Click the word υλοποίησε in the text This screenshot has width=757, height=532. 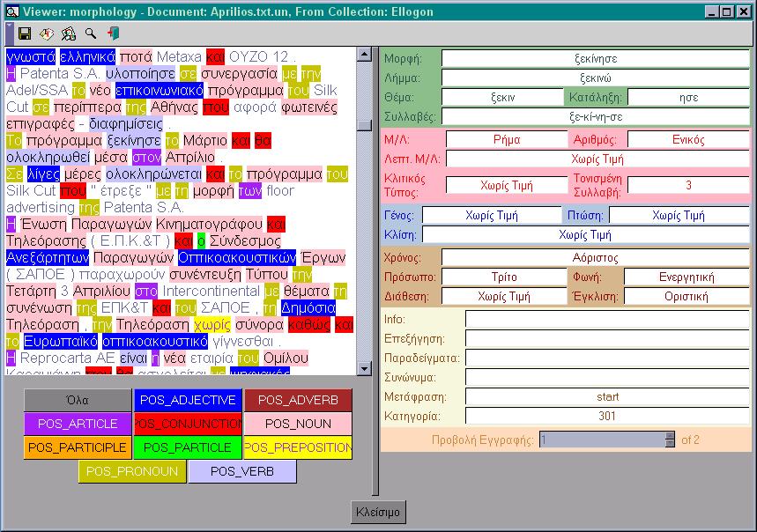point(140,74)
